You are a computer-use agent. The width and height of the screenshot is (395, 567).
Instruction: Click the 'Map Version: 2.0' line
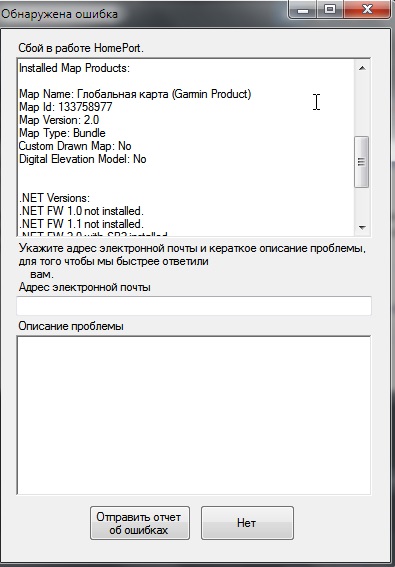click(x=59, y=120)
